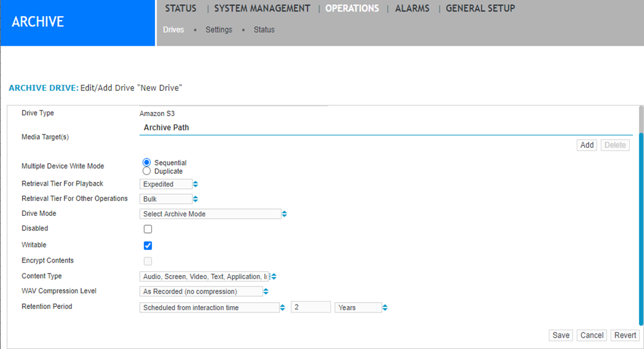644x349 pixels.
Task: Click the Drive Mode up/down arrows
Action: point(284,213)
